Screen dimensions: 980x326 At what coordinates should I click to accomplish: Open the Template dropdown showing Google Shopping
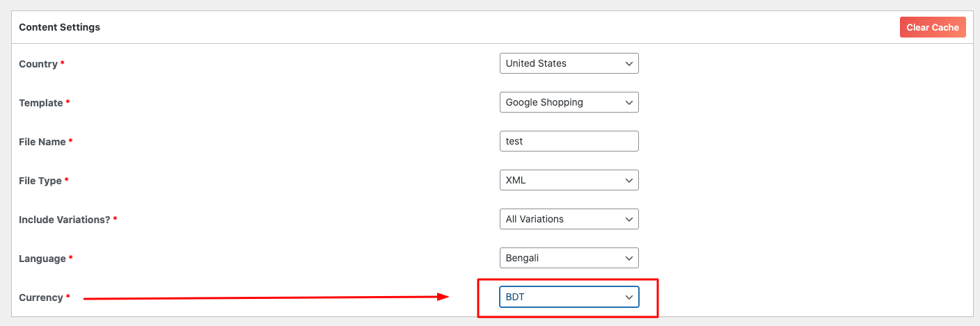tap(569, 102)
